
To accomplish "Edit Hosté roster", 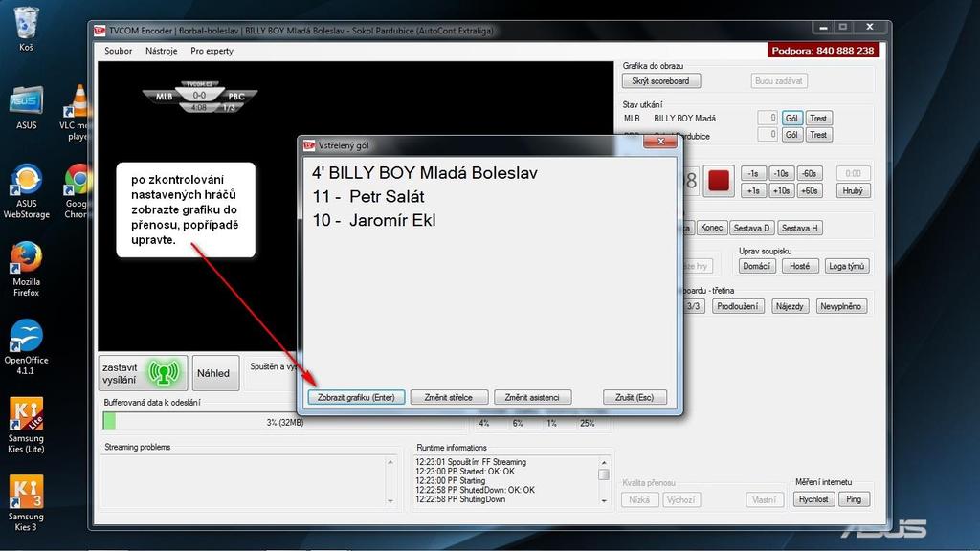I will click(x=800, y=266).
